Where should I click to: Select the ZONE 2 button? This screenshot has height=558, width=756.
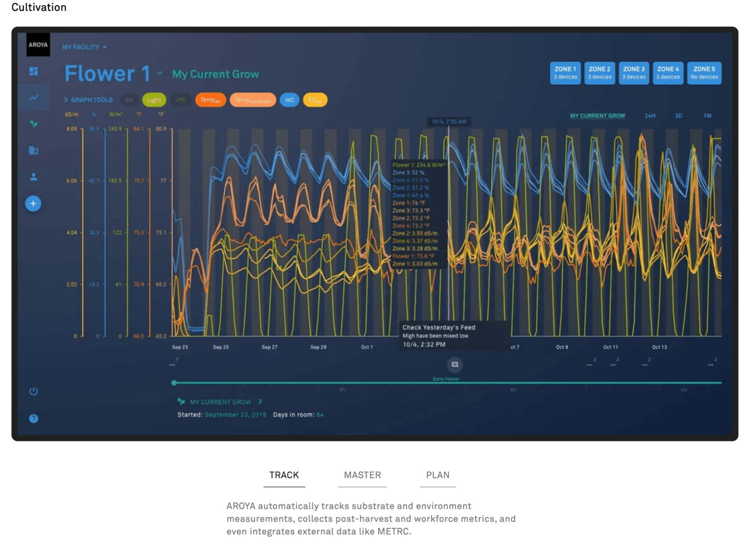pos(600,73)
